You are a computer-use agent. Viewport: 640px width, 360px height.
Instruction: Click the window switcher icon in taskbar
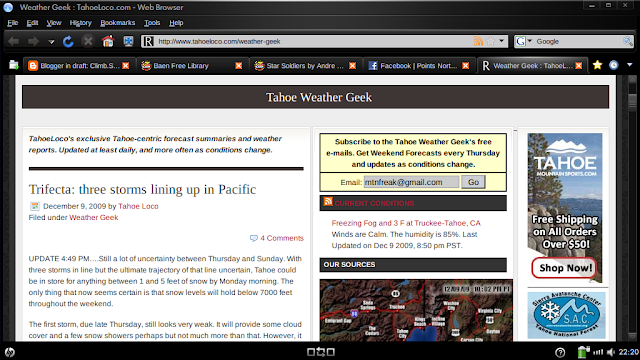click(x=320, y=352)
